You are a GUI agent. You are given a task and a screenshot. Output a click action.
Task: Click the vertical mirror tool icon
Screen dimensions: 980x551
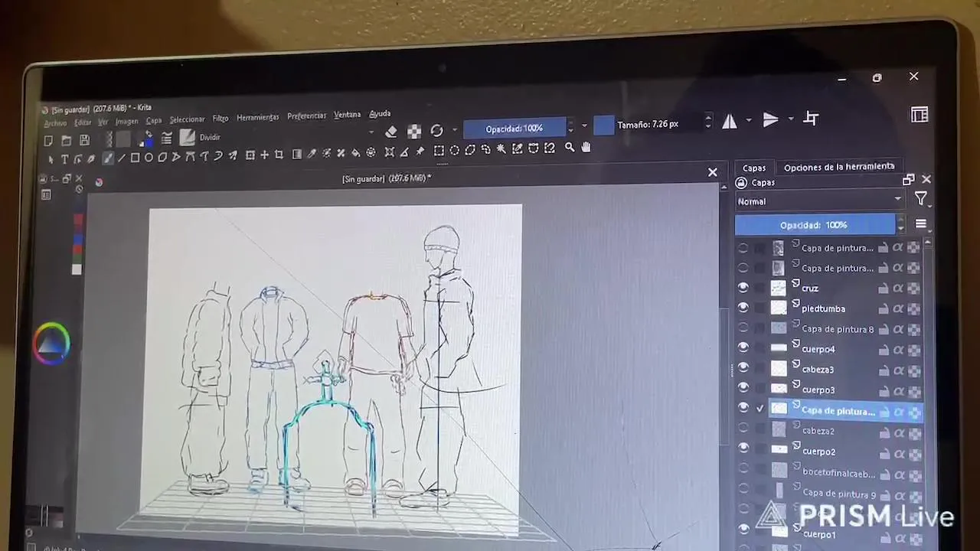tap(770, 119)
